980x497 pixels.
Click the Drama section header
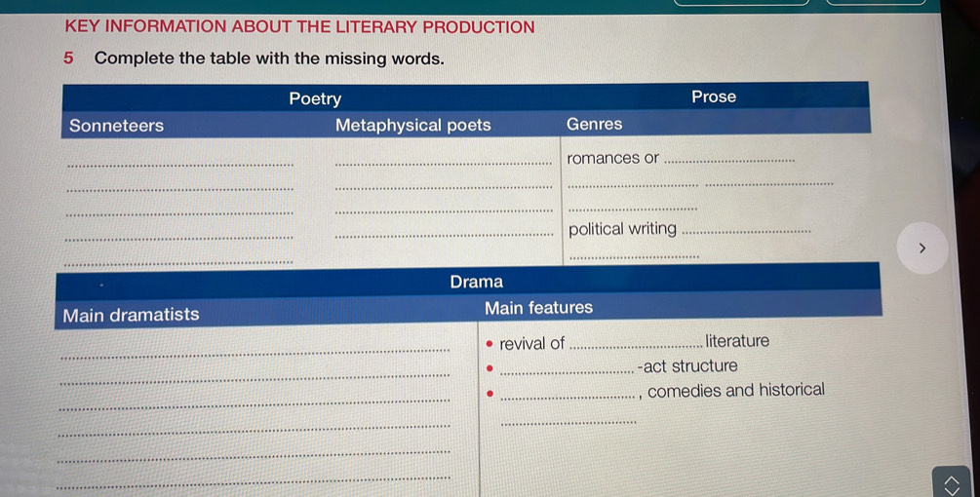click(x=476, y=282)
